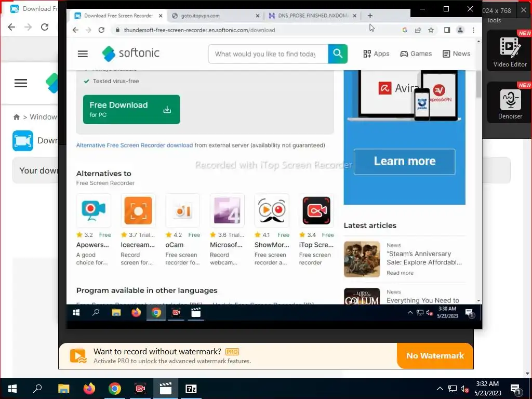Image resolution: width=532 pixels, height=399 pixels.
Task: Open hamburger menu in background browser window
Action: point(21,83)
